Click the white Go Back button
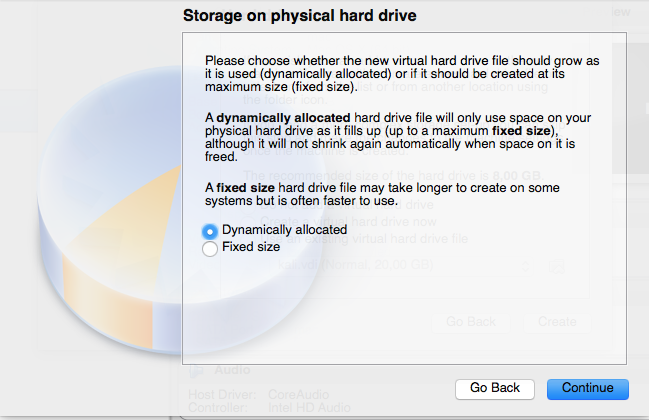 (495, 389)
